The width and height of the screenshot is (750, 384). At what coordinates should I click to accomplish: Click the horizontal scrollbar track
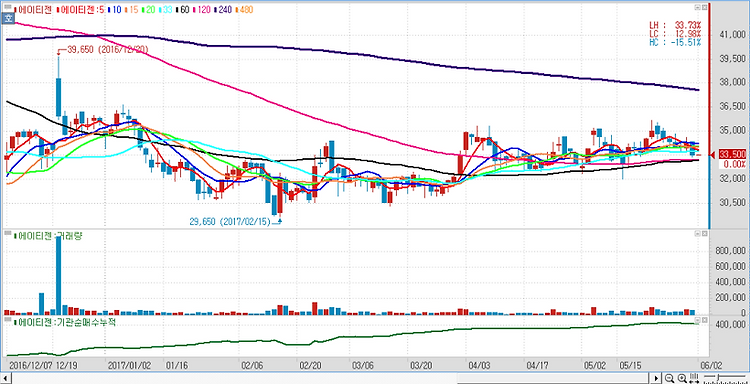[x=330, y=379]
